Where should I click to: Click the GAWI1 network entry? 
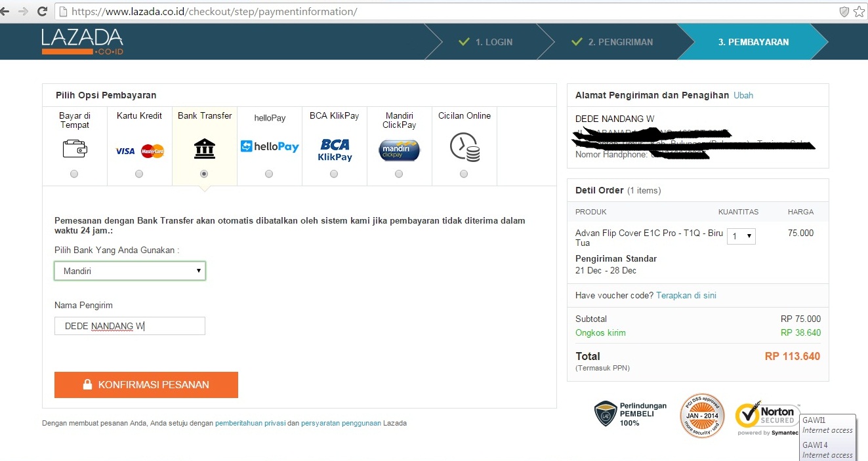point(827,425)
